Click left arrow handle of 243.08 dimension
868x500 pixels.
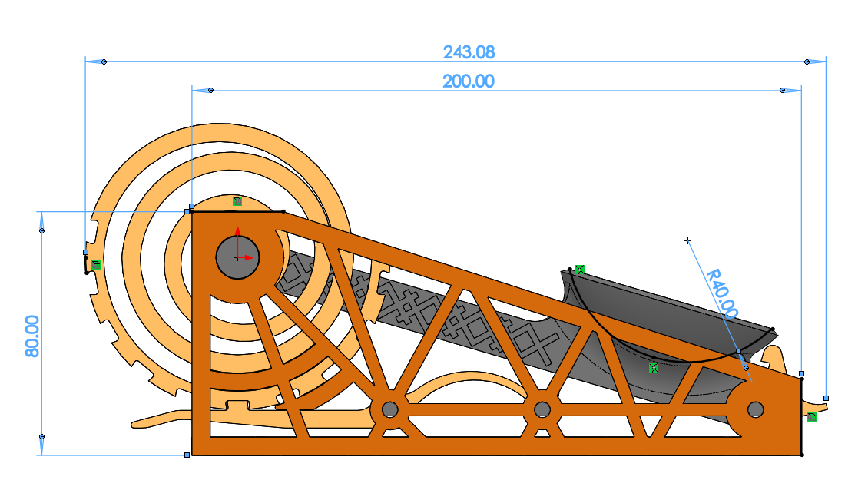104,61
